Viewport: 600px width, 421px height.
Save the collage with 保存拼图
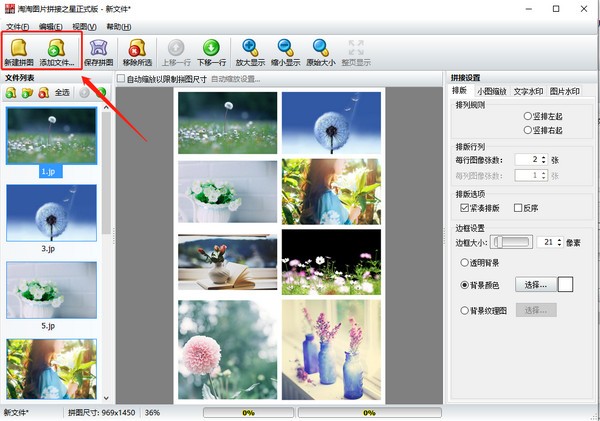98,52
